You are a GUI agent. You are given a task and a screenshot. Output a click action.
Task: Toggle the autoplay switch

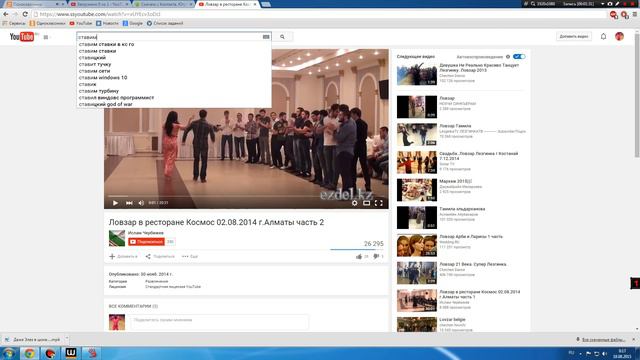coord(519,57)
